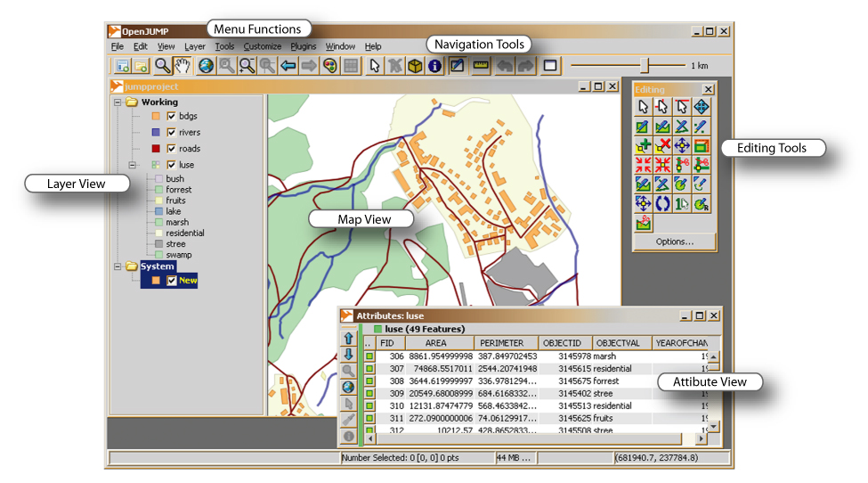Click the Feature Info tool icon
Image resolution: width=868 pixels, height=483 pixels.
click(434, 65)
